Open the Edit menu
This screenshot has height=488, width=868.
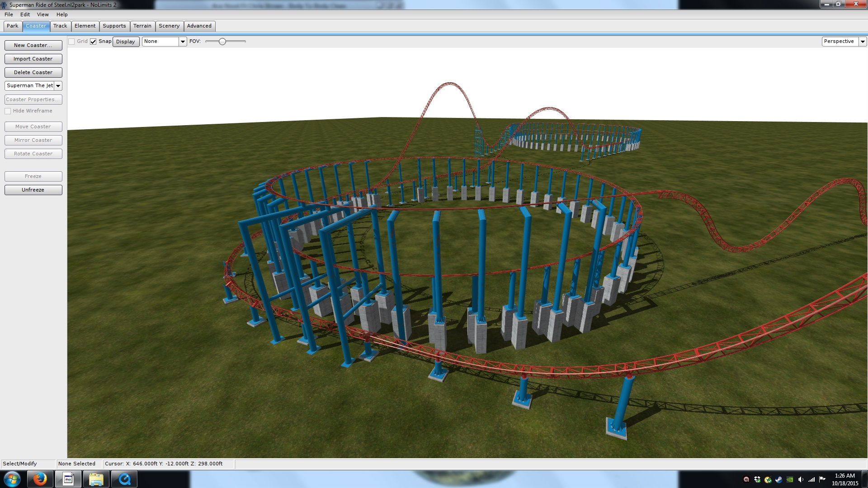(x=25, y=14)
